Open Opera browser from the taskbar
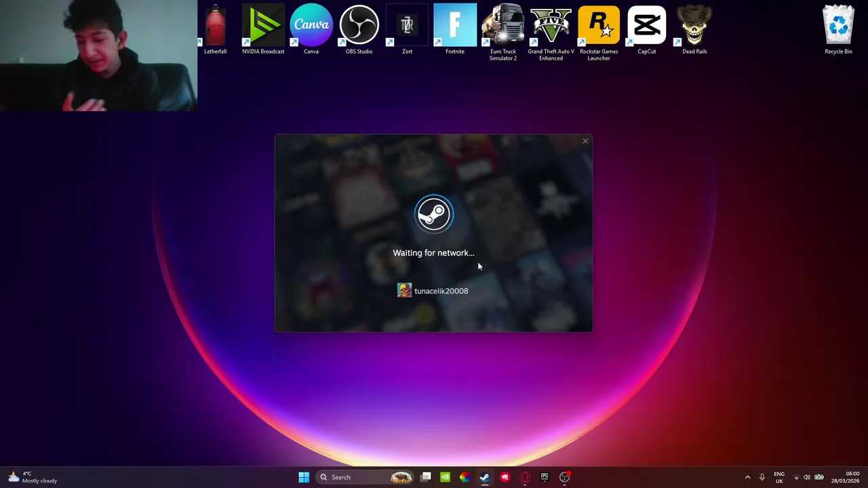The width and height of the screenshot is (868, 488). click(x=524, y=477)
